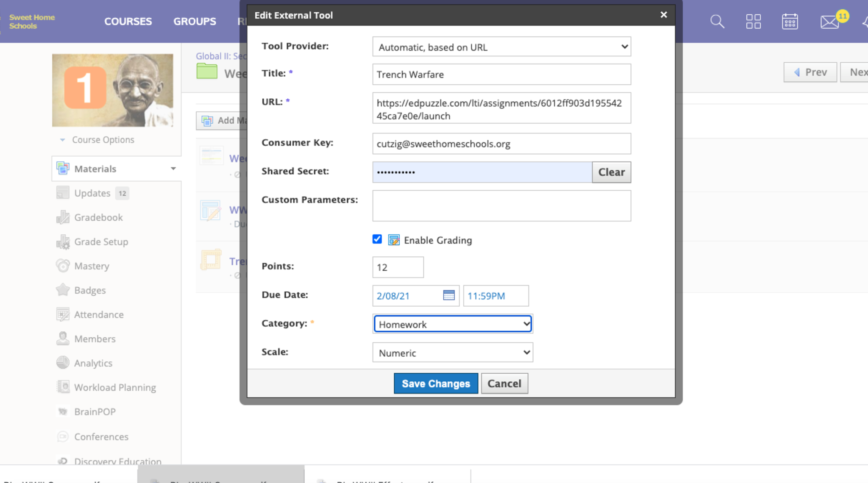Open the messages envelope icon
The image size is (868, 483).
(829, 21)
